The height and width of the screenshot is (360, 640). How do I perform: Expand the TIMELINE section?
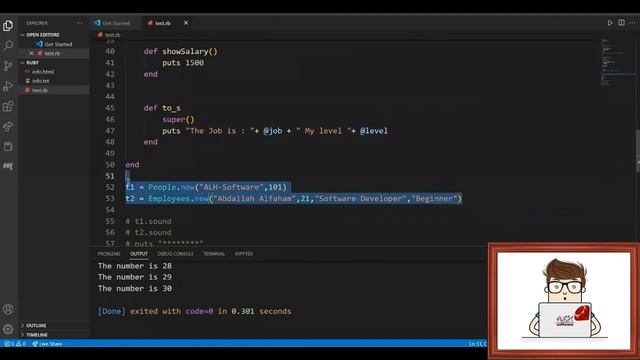[37, 334]
